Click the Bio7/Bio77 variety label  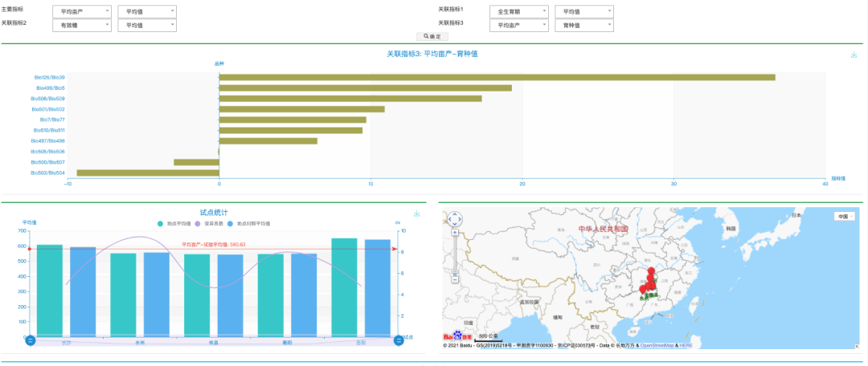point(52,120)
